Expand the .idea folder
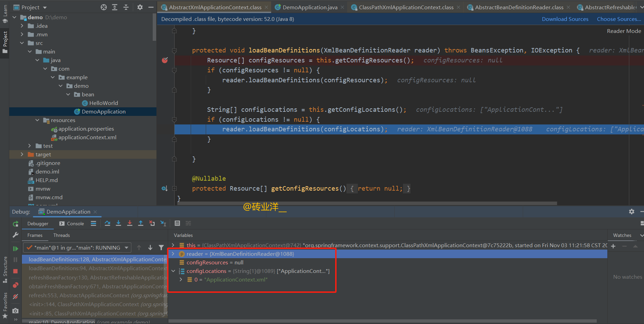644x324 pixels. 22,26
